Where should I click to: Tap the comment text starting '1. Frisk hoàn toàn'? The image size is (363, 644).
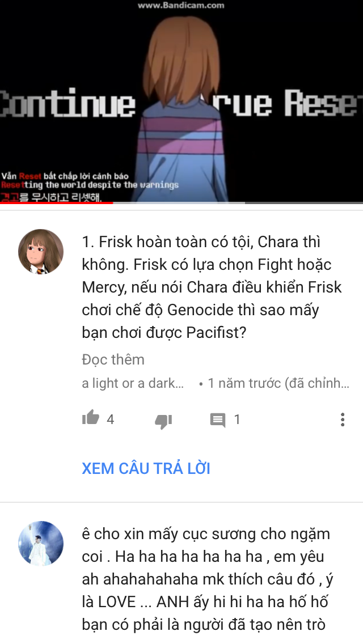pyautogui.click(x=212, y=287)
